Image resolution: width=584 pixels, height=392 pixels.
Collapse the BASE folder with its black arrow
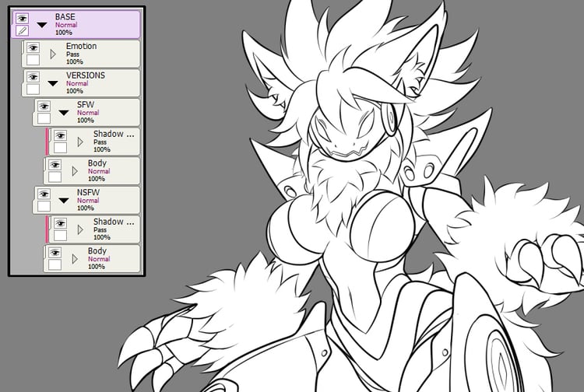tap(42, 25)
